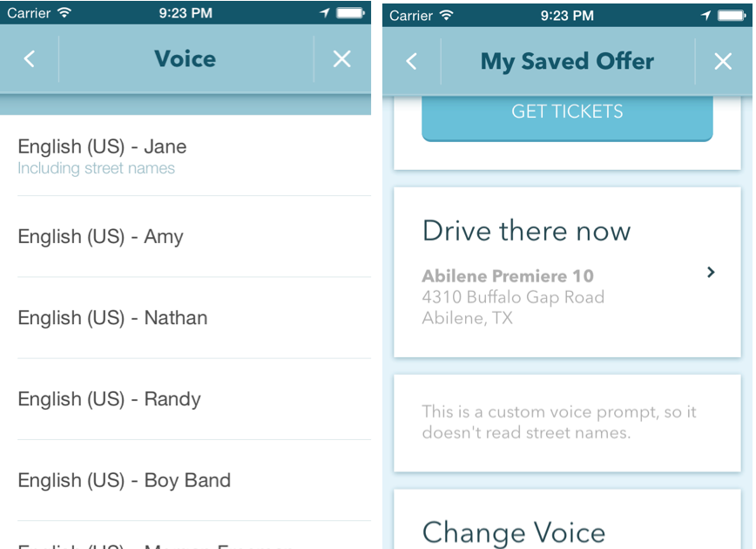Open the Change Voice section

pyautogui.click(x=514, y=532)
